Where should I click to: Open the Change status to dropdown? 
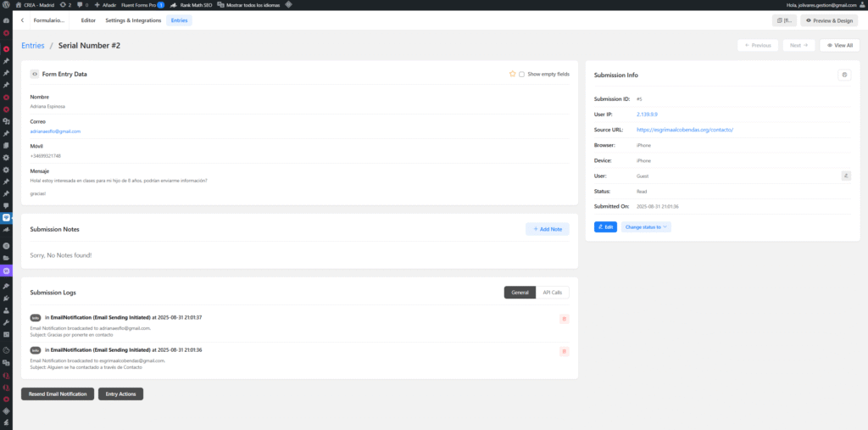pos(646,227)
